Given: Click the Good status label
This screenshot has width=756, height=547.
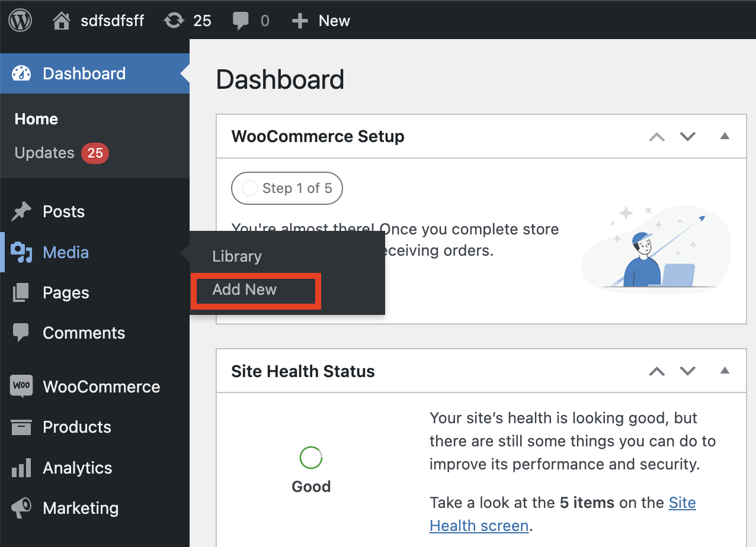Looking at the screenshot, I should pyautogui.click(x=311, y=487).
